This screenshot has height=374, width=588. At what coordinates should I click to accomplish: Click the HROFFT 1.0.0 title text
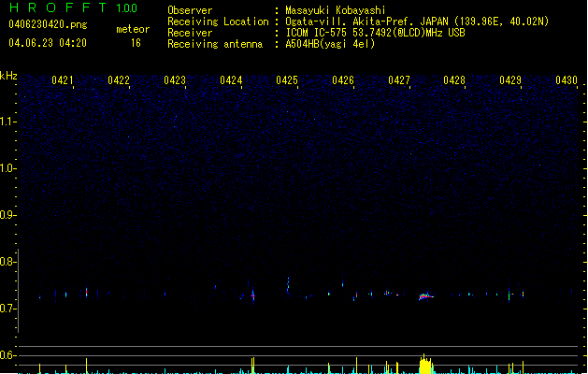(x=73, y=7)
